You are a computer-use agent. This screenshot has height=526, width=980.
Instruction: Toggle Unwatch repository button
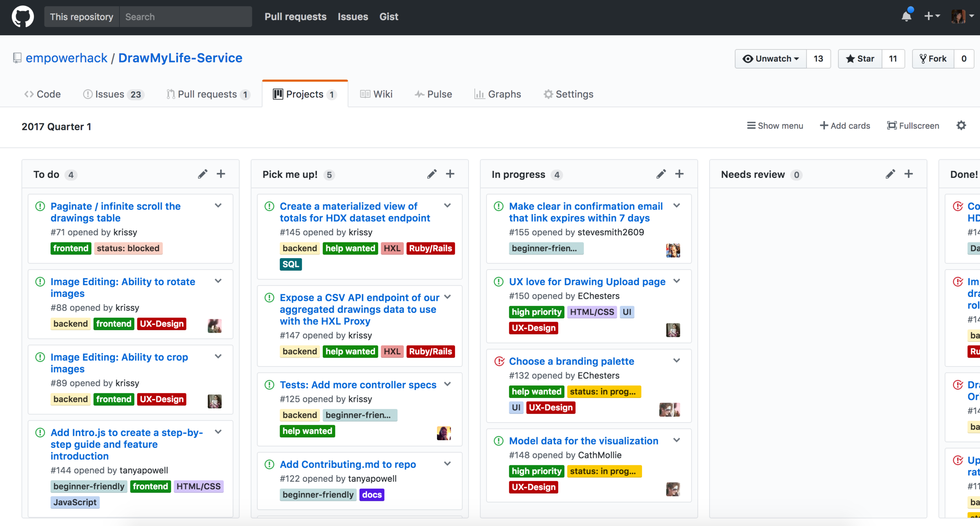771,59
